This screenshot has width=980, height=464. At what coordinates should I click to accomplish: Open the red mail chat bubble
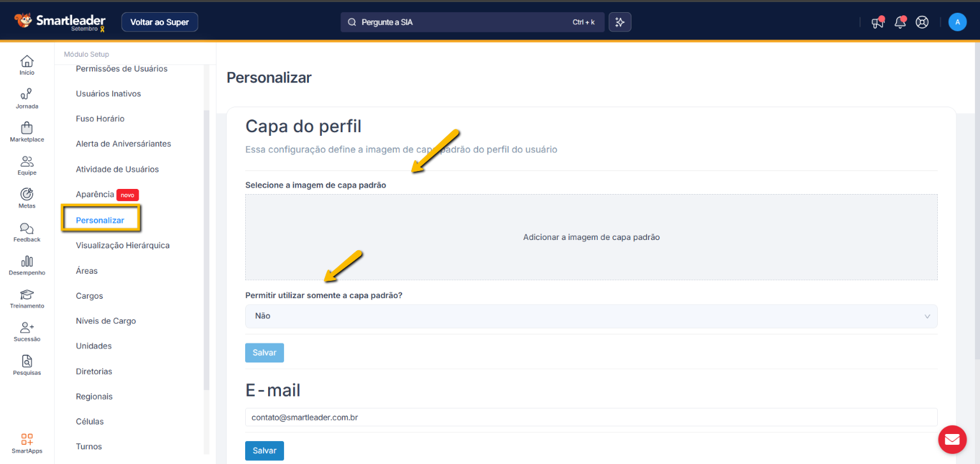click(952, 439)
